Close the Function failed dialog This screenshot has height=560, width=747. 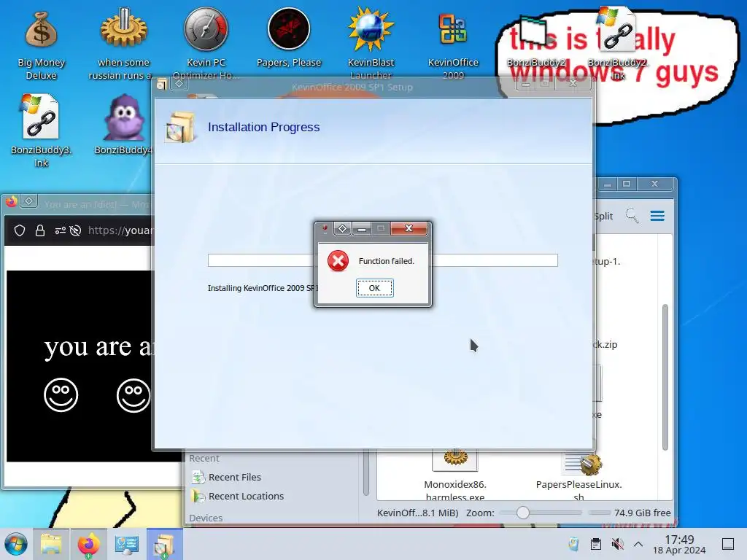pyautogui.click(x=409, y=228)
